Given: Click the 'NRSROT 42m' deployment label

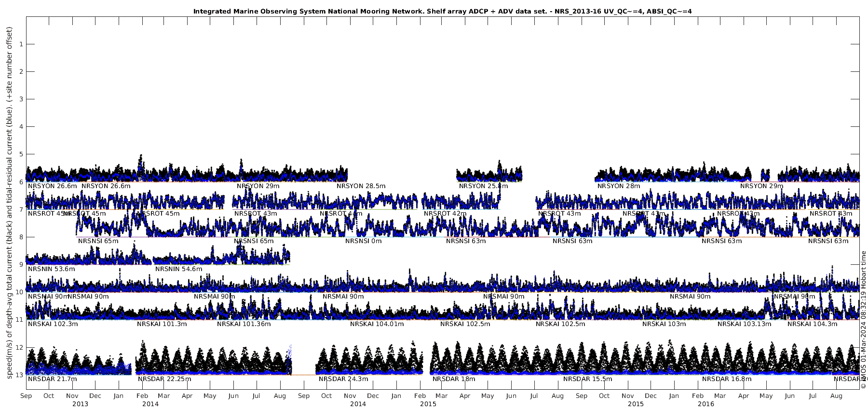Looking at the screenshot, I should (445, 214).
